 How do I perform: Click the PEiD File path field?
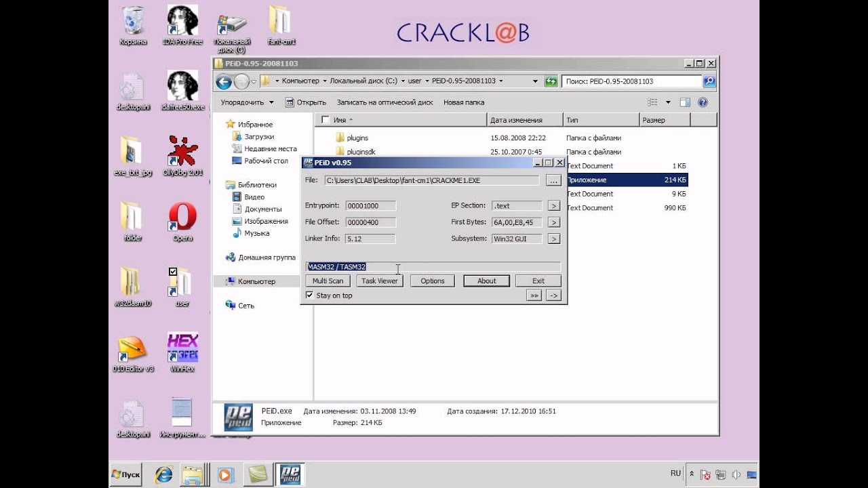(432, 180)
